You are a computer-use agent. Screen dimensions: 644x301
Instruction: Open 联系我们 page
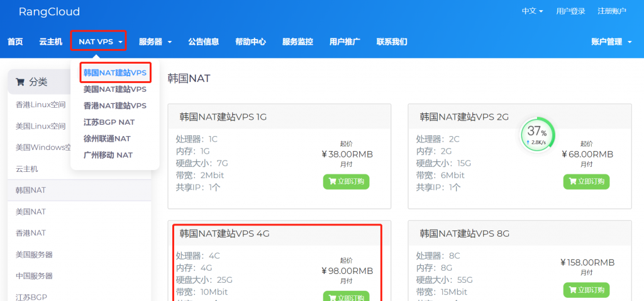(x=392, y=42)
